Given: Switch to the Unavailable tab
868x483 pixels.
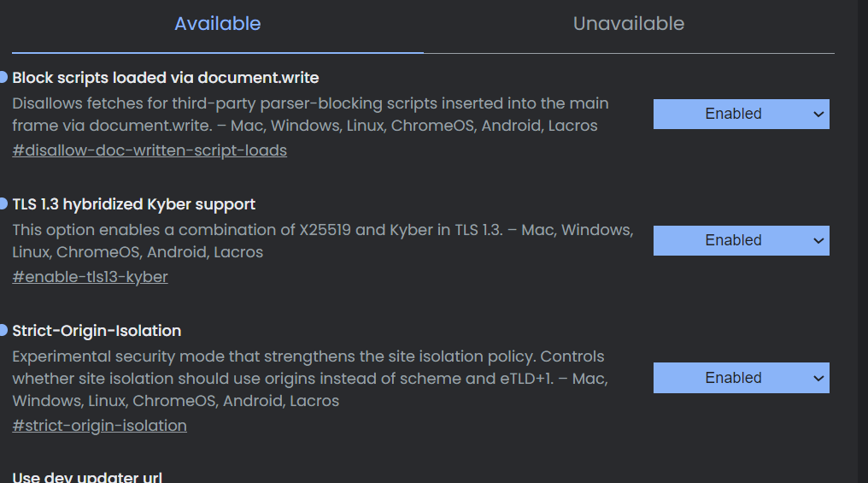Looking at the screenshot, I should 628,24.
